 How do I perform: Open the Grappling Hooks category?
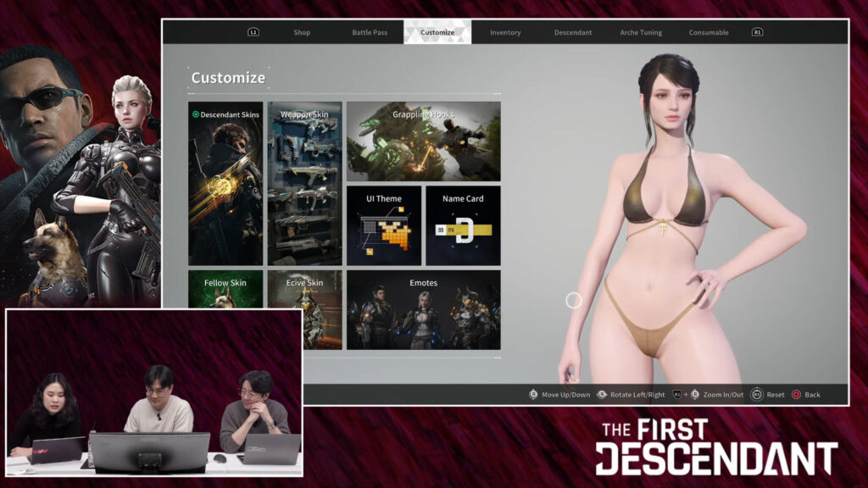(424, 140)
